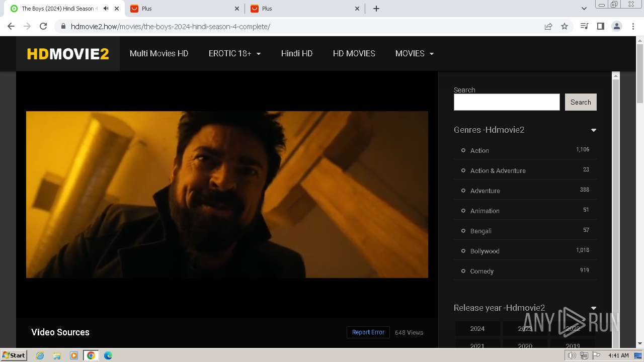Expand the EROTIC 18+ dropdown
The height and width of the screenshot is (362, 644).
click(x=234, y=53)
